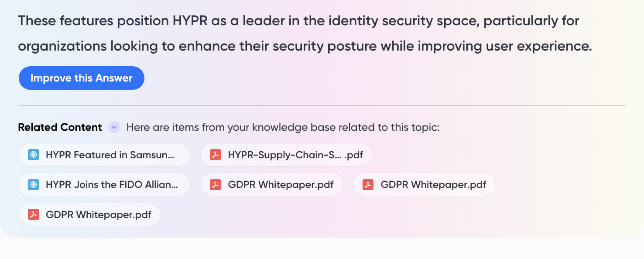Click the PDF icon of HYPR-Supply-Chain-S... file
Image resolution: width=644 pixels, height=259 pixels.
tap(215, 155)
